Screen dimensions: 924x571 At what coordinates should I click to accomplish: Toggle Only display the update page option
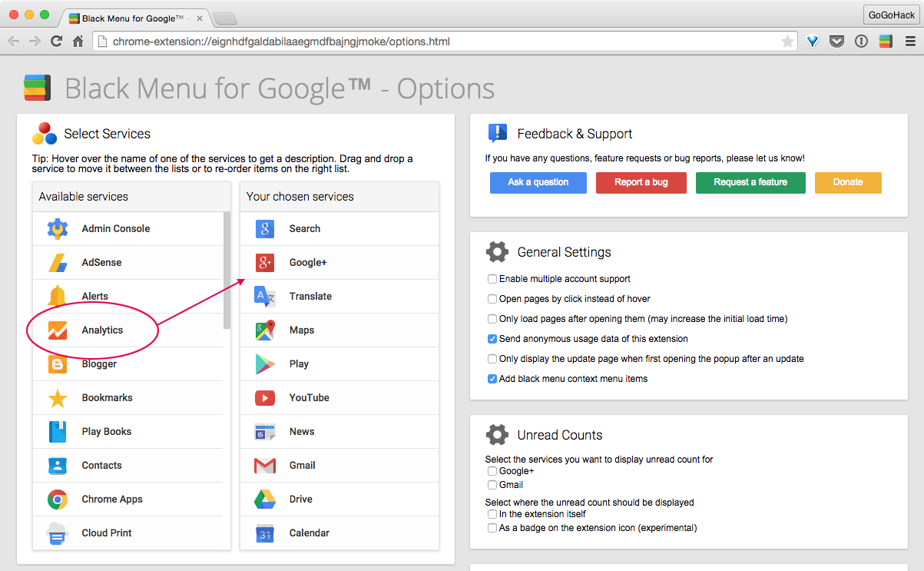point(492,359)
